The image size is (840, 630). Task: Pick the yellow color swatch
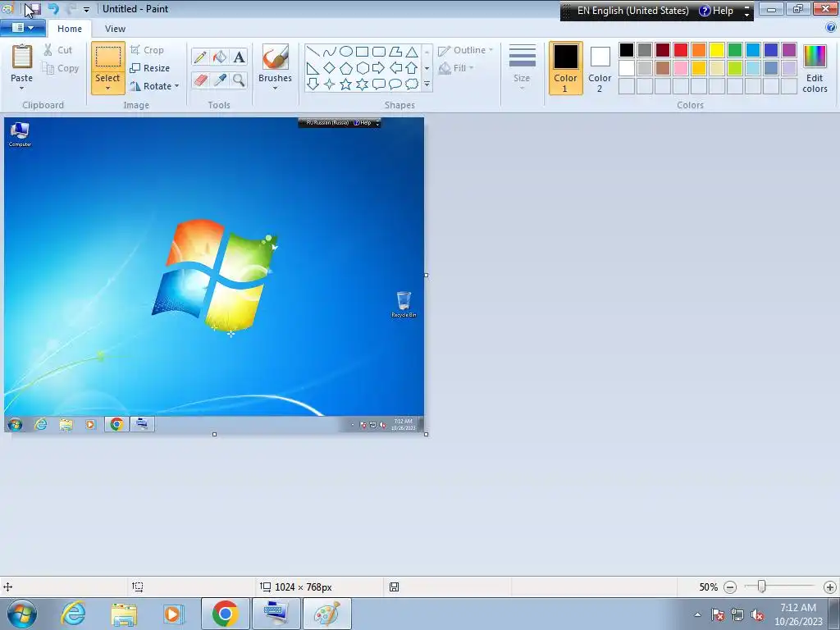pyautogui.click(x=717, y=50)
